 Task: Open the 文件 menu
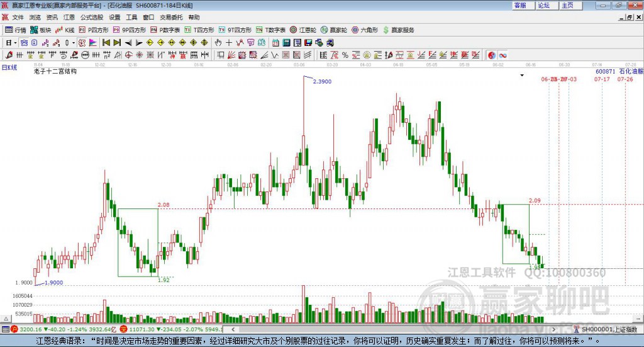tap(18, 17)
